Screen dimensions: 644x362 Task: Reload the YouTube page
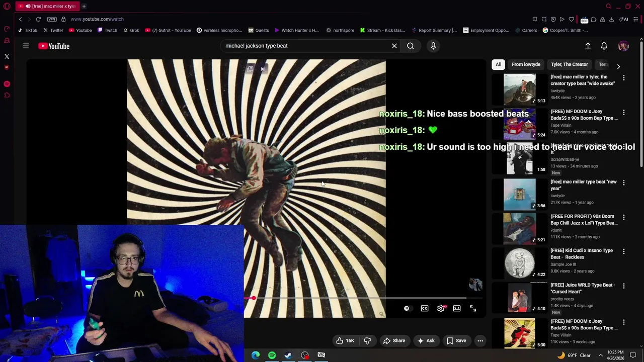click(38, 19)
